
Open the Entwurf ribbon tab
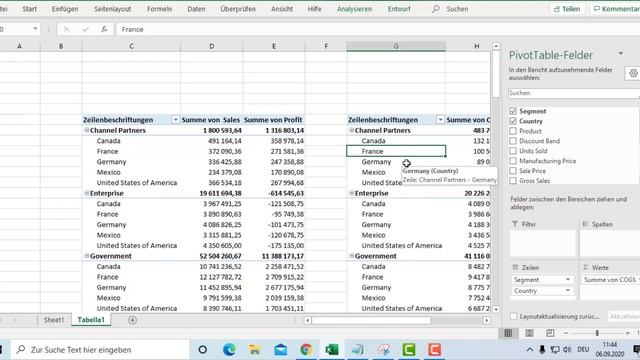click(x=399, y=9)
